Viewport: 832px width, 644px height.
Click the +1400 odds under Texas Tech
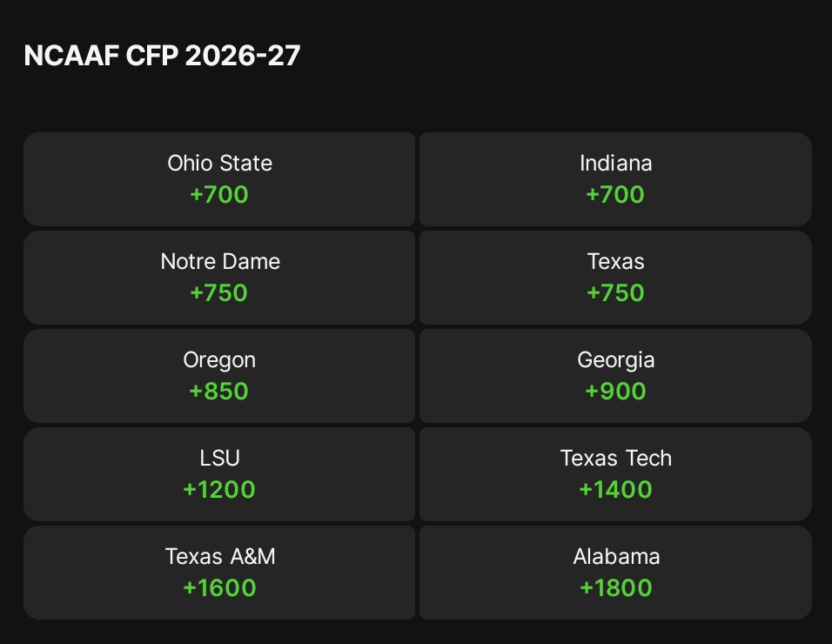[x=615, y=490]
